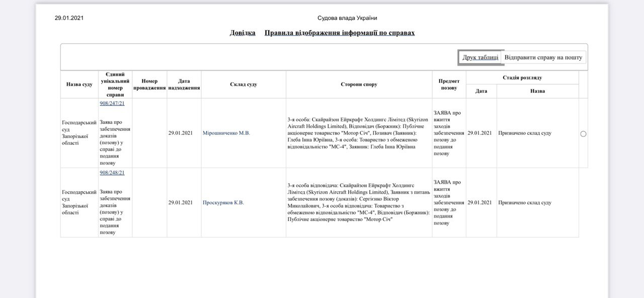Click 'Відправити справу на пошту' button
The height and width of the screenshot is (298, 644).
click(x=542, y=57)
